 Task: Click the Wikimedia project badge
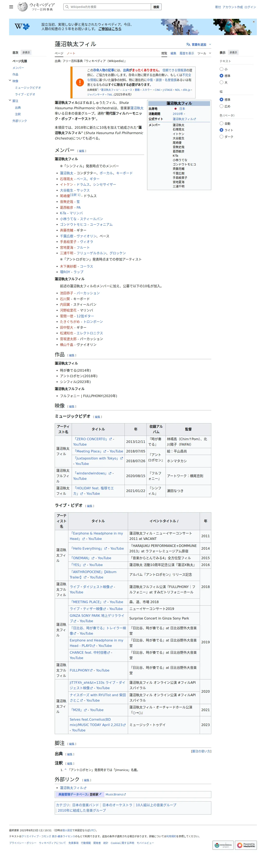pyautogui.click(x=223, y=845)
